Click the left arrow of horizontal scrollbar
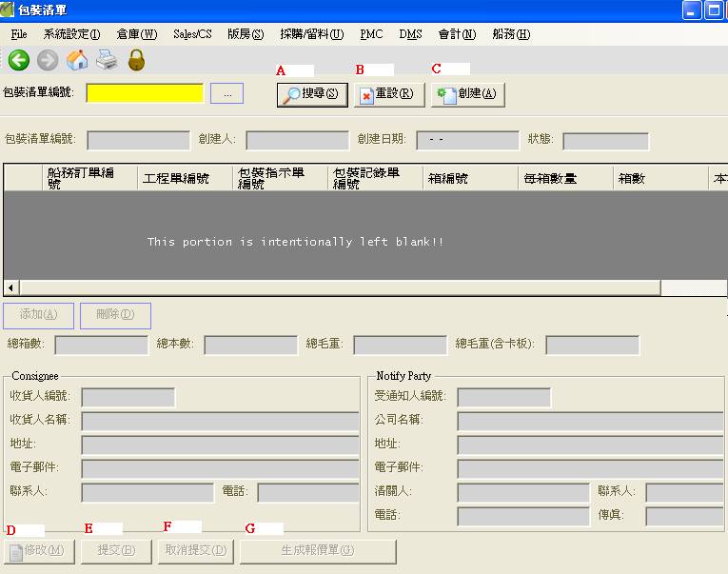The image size is (728, 574). 11,287
